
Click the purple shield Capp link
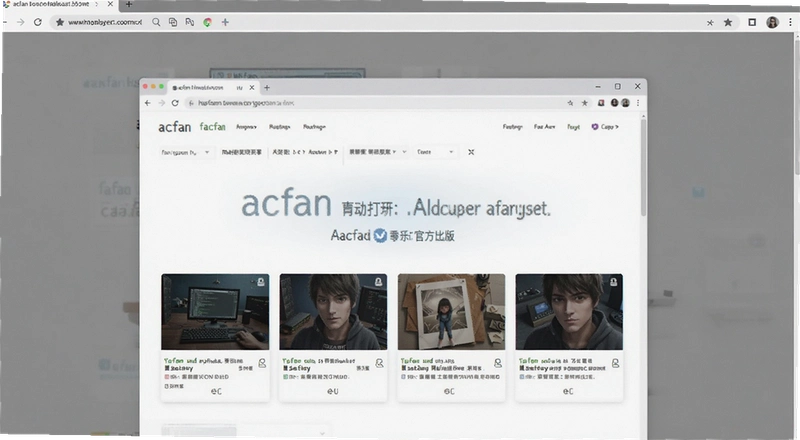(605, 127)
